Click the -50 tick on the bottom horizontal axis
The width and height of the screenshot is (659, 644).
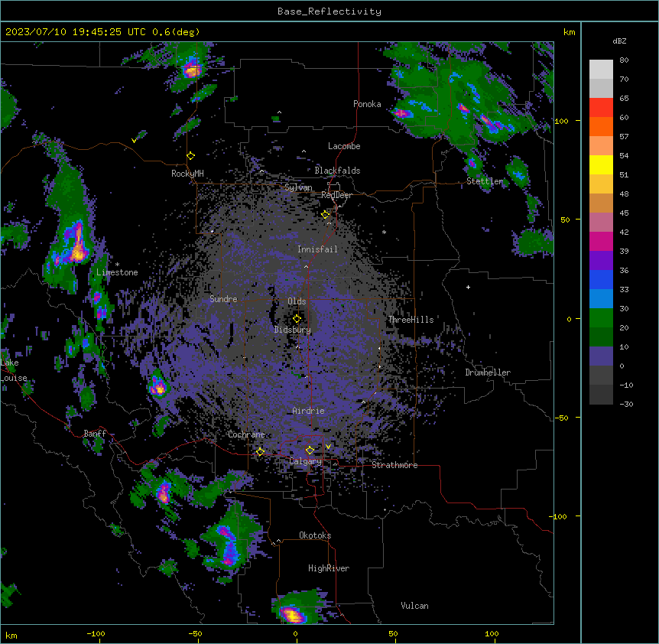pos(195,633)
